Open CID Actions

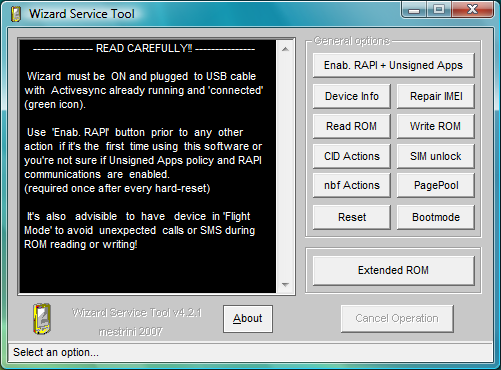point(352,156)
